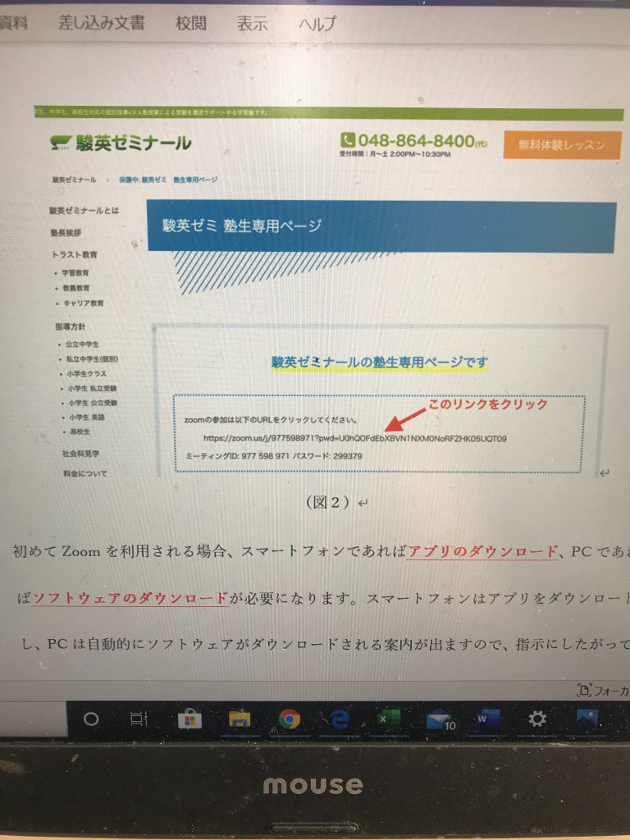Click the red ソフトウェアのダウンロード text
Image resolution: width=630 pixels, height=840 pixels.
pos(130,598)
